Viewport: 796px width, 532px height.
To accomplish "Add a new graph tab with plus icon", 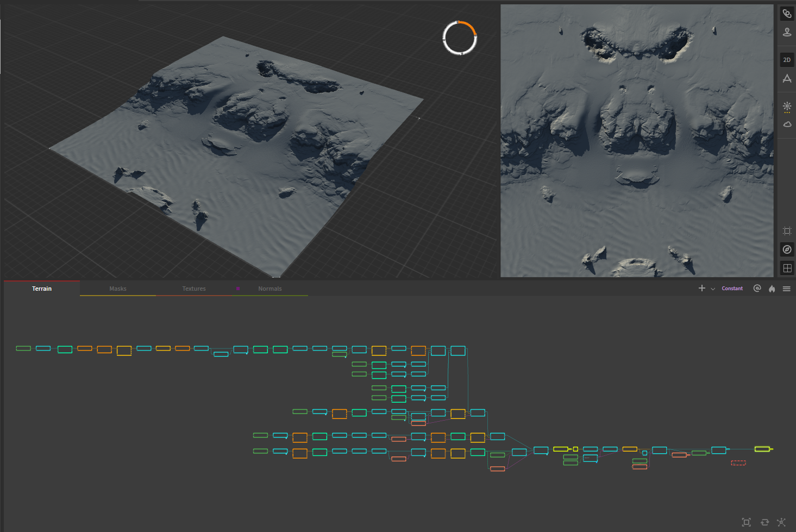I will coord(702,288).
